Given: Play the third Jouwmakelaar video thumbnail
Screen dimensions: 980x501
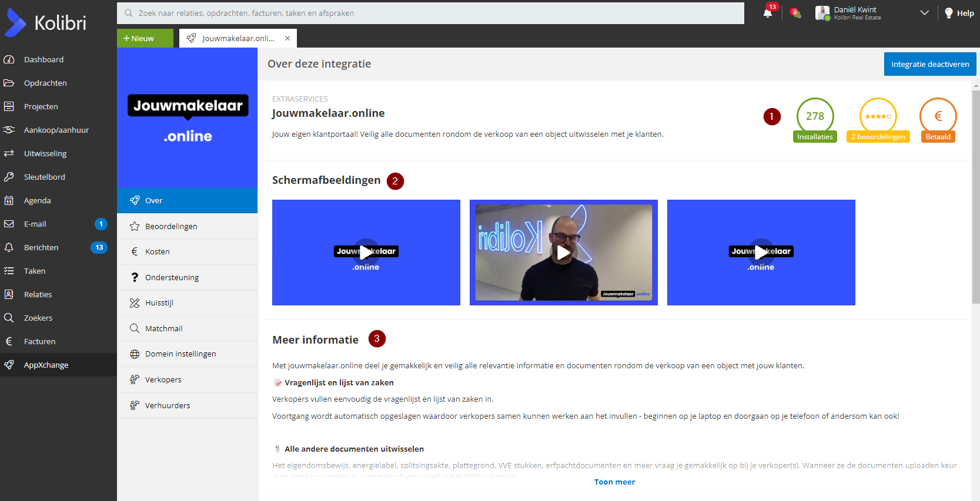Looking at the screenshot, I should point(761,253).
